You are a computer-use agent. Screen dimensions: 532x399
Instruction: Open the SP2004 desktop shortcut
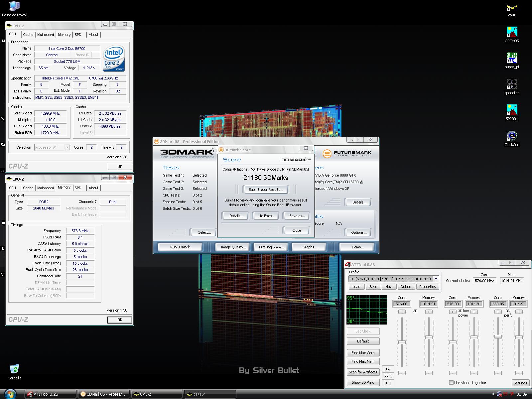click(512, 113)
